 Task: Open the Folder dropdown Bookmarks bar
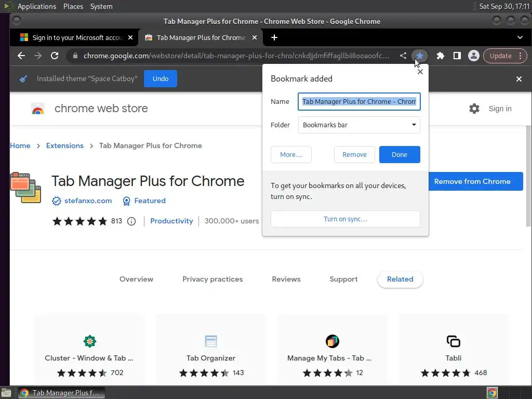359,125
